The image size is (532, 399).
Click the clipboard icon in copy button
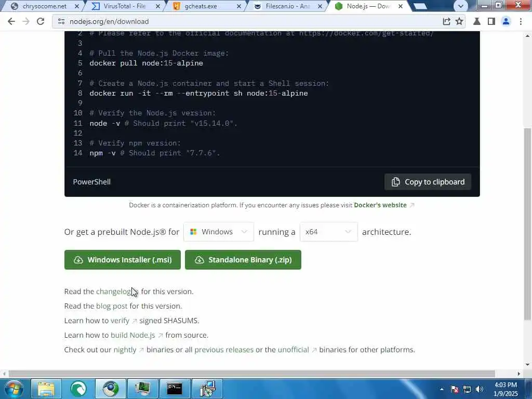point(395,182)
